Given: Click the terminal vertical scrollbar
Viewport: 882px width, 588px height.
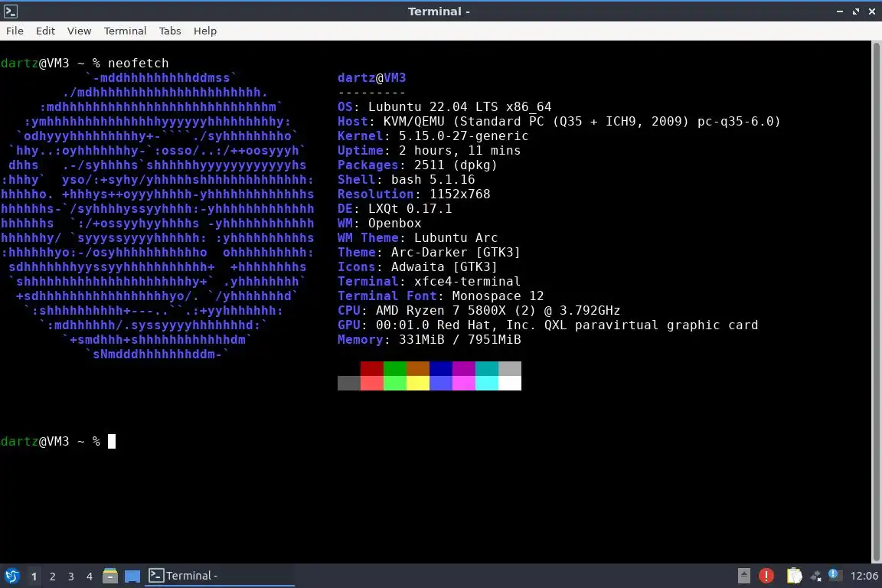Looking at the screenshot, I should [877, 302].
